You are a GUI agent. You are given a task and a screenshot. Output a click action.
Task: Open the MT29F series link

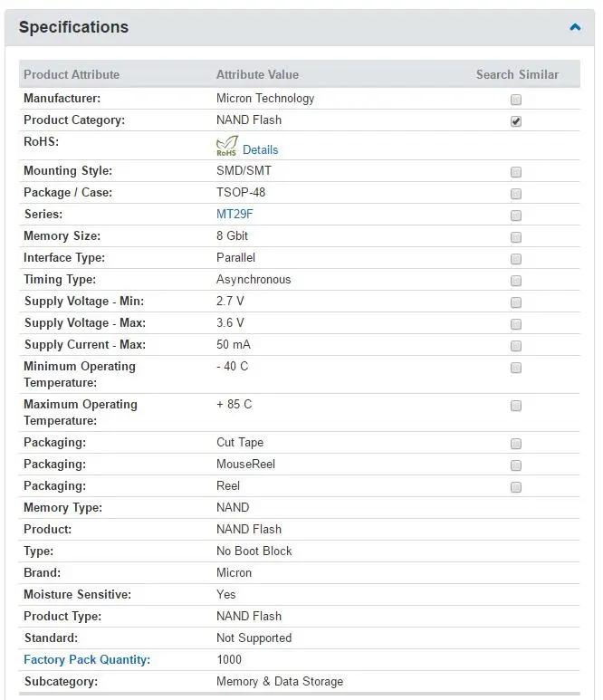point(234,215)
